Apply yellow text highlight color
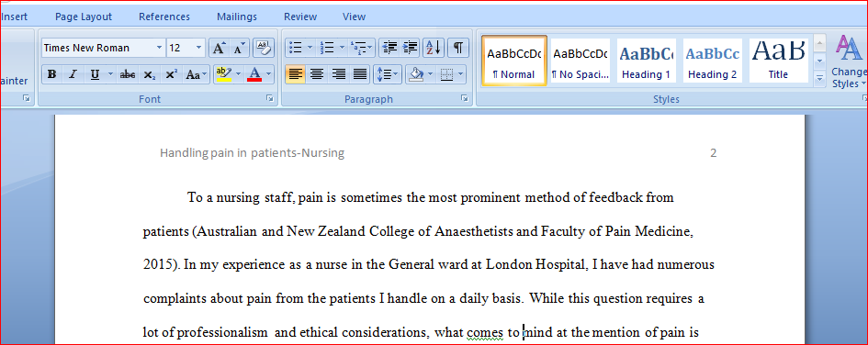The height and width of the screenshot is (345, 868). point(224,74)
